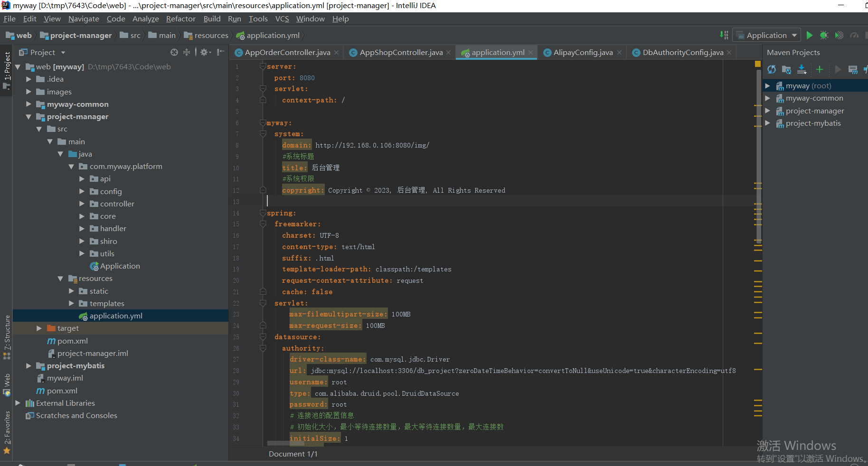Open Project view settings gear icon
This screenshot has width=868, height=466.
[x=204, y=52]
